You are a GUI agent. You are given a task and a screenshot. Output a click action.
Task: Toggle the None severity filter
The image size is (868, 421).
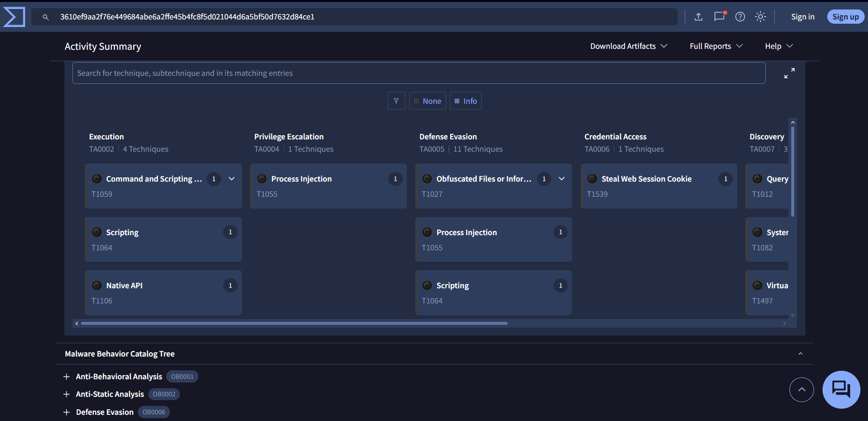tap(428, 101)
